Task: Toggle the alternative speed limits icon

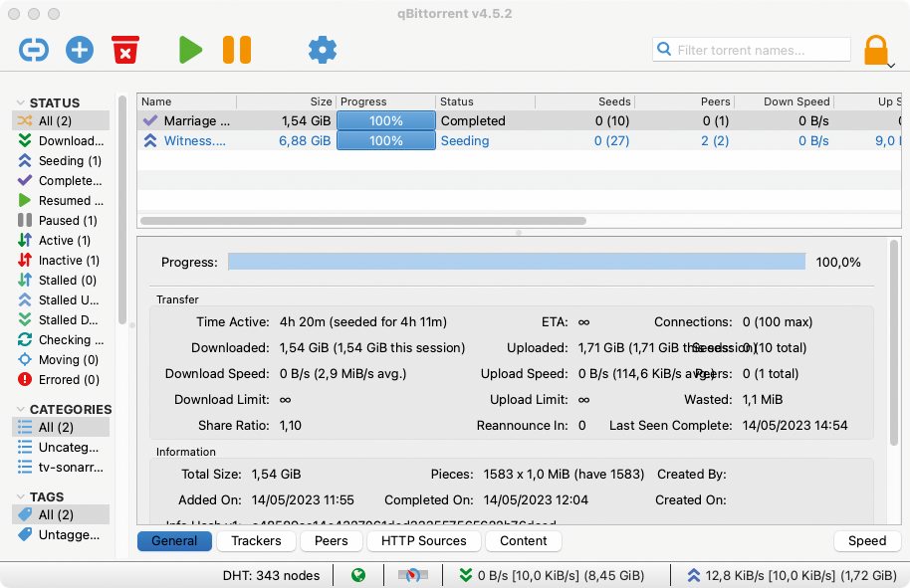Action: point(412,575)
